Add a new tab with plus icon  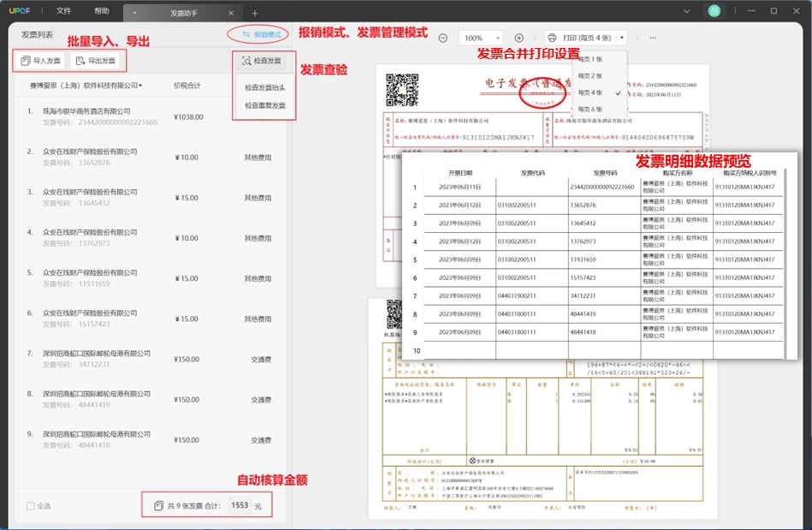(255, 13)
